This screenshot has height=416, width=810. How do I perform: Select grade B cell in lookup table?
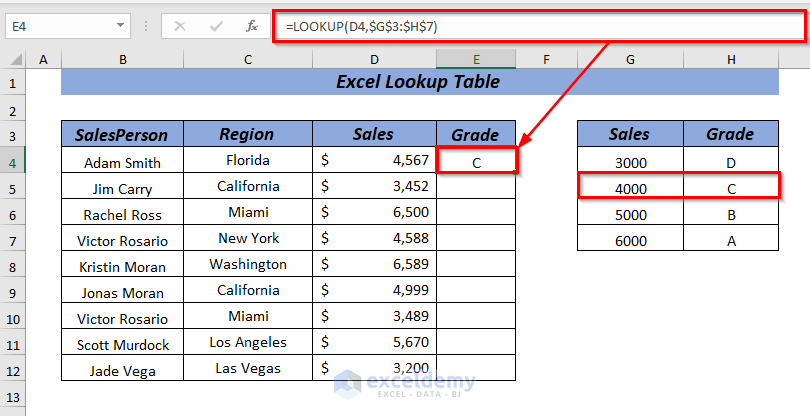tap(731, 212)
